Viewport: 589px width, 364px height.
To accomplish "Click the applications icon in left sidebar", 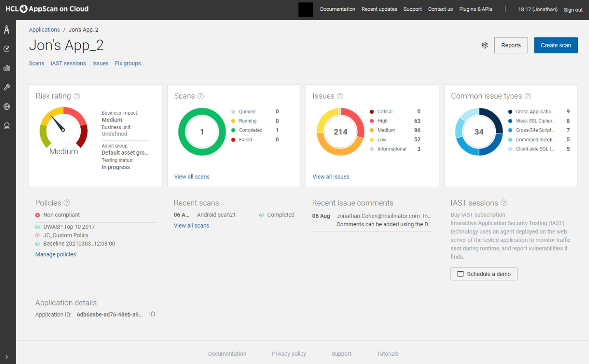I will [7, 30].
